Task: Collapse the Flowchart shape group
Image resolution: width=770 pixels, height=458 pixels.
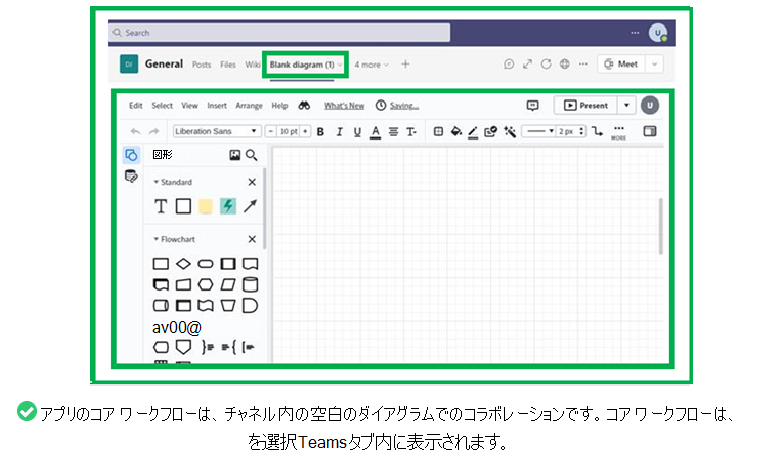Action: click(x=156, y=239)
